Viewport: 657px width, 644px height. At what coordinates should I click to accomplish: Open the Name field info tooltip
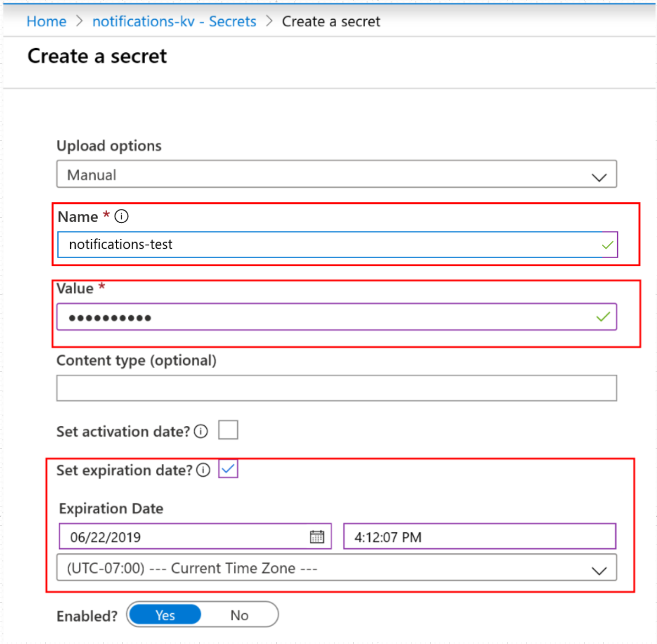pyautogui.click(x=121, y=216)
